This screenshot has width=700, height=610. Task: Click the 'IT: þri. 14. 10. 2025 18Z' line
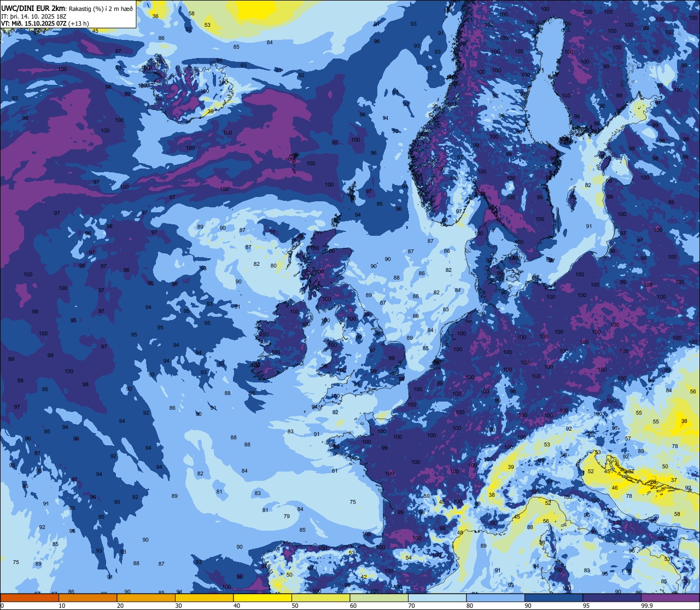click(33, 16)
